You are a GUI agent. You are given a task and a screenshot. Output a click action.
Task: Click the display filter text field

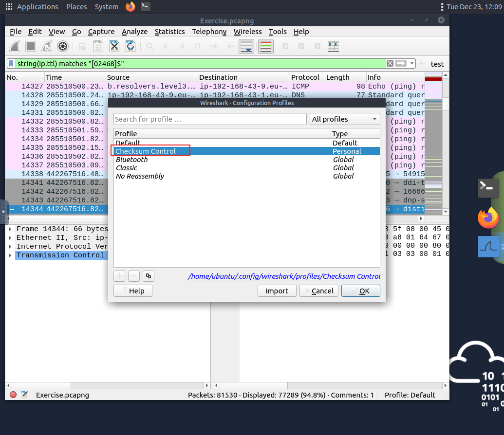(x=201, y=64)
